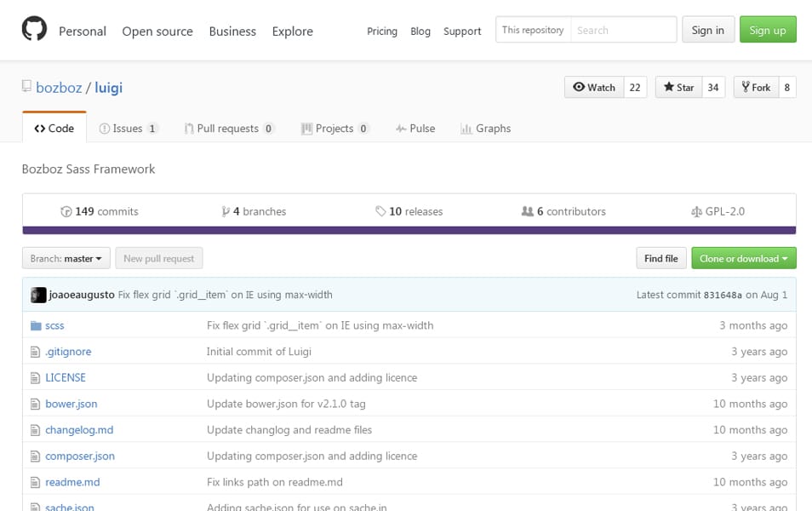The height and width of the screenshot is (511, 812).
Task: Click the GitHub Octocat logo
Action: [34, 30]
